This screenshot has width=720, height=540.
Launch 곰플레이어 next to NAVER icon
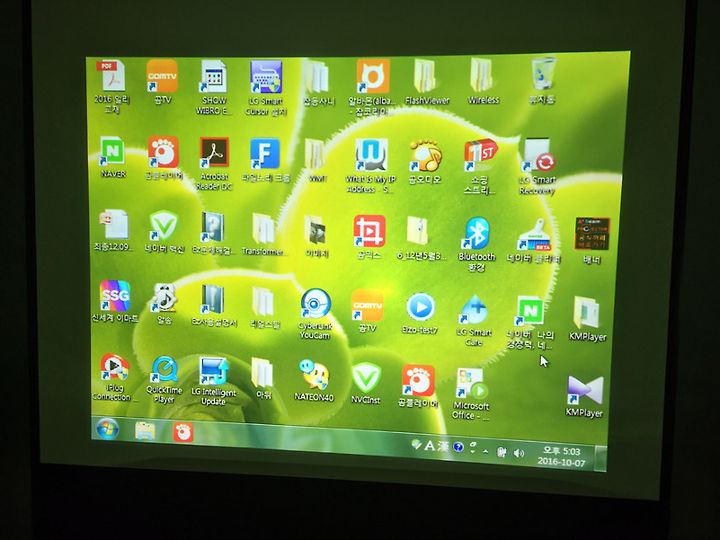[163, 158]
